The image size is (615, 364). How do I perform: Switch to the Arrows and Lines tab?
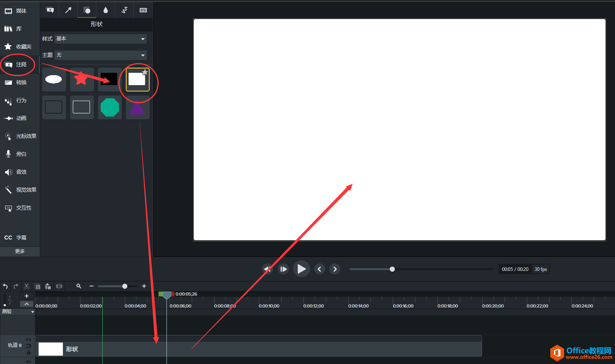68,10
